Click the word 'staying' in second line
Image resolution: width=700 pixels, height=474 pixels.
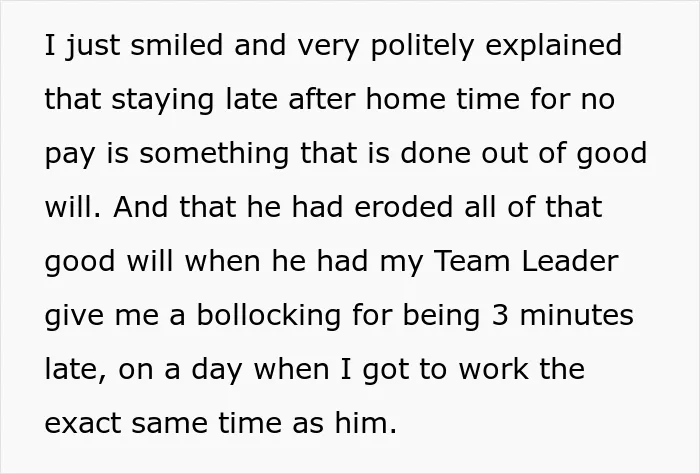coord(162,101)
